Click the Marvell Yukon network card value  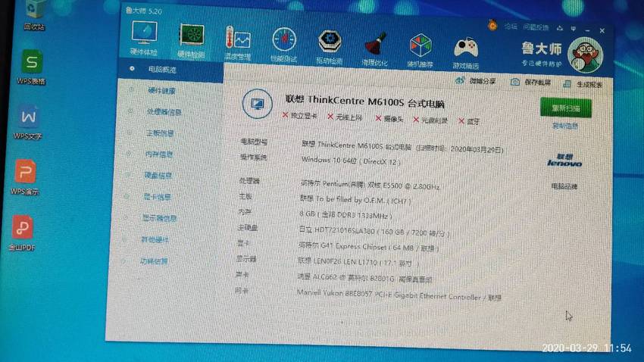[399, 295]
